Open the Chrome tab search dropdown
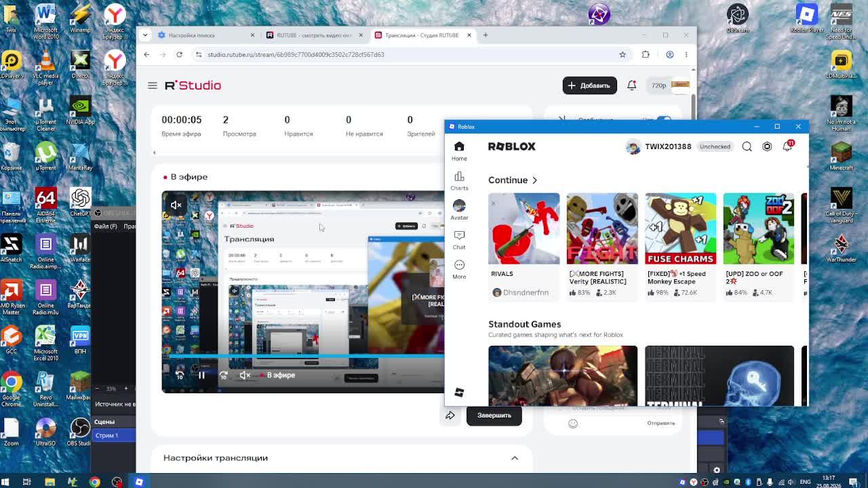The width and height of the screenshot is (868, 488). 144,35
